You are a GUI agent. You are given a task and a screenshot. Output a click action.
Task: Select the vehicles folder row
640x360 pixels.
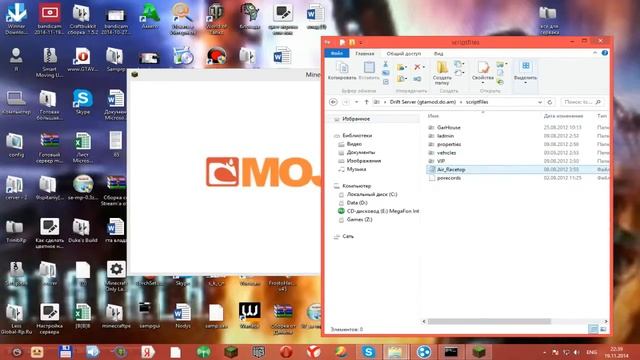tap(517, 153)
